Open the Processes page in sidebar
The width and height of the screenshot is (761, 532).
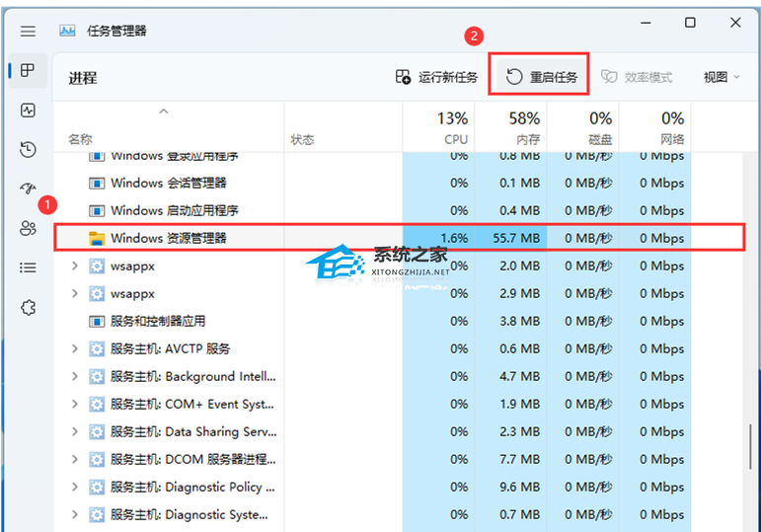tap(28, 70)
